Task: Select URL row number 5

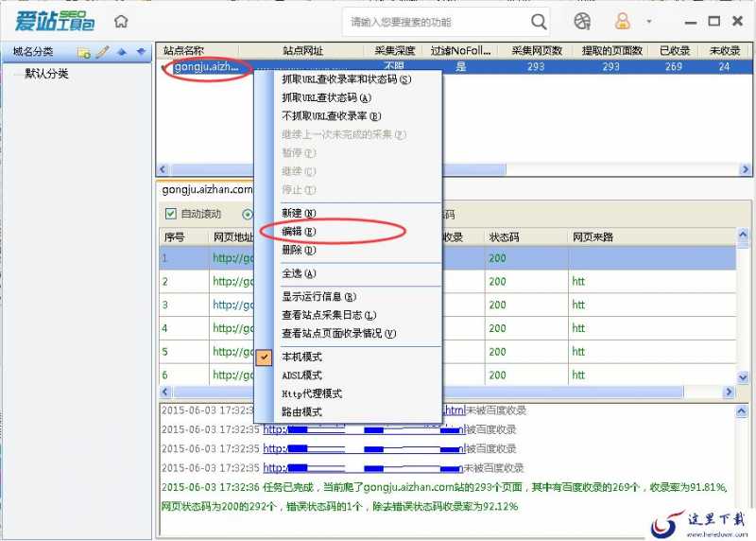Action: [x=447, y=352]
